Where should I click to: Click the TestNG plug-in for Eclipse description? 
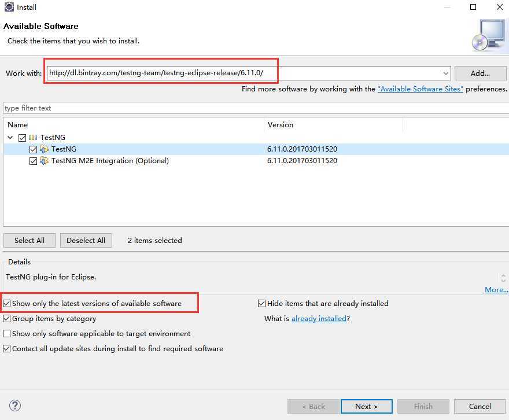(x=51, y=277)
